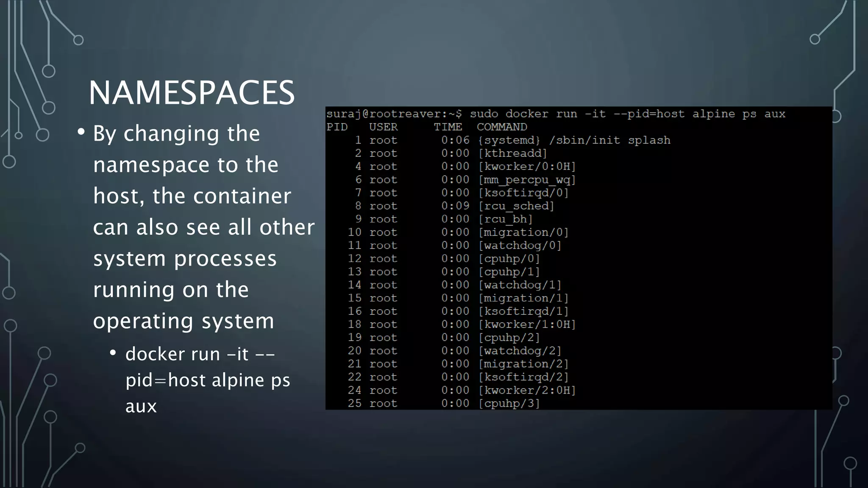Select the [kthreadd] process row

pyautogui.click(x=513, y=153)
